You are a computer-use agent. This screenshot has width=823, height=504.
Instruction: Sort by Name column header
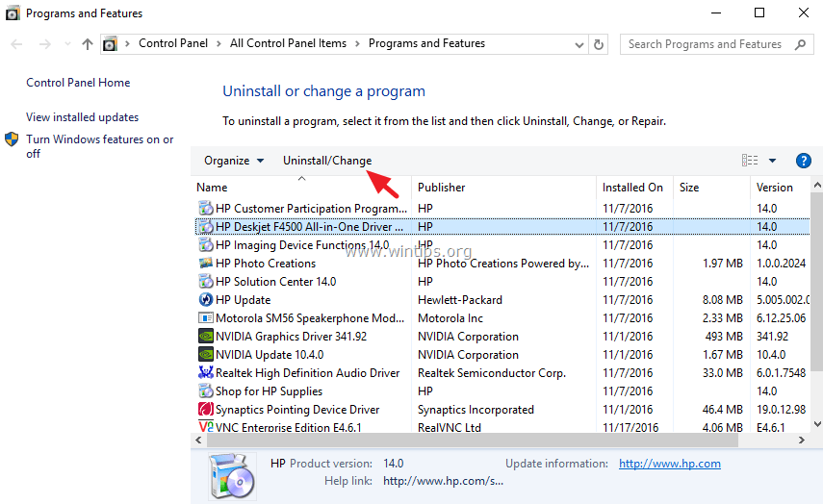[x=212, y=188]
